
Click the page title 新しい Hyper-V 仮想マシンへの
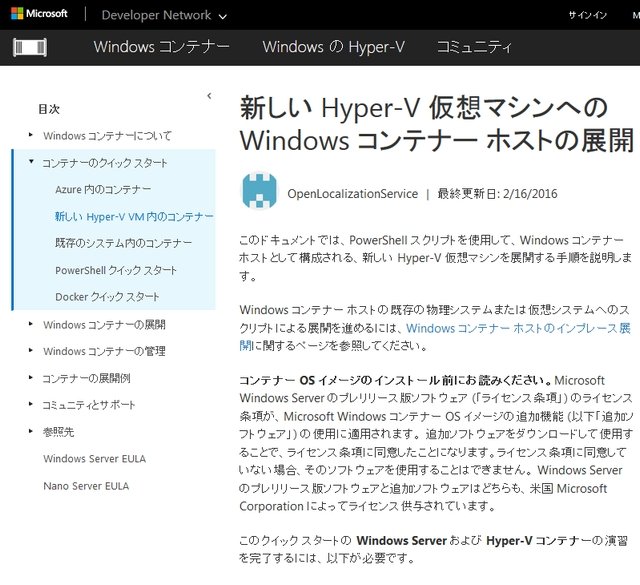point(424,108)
